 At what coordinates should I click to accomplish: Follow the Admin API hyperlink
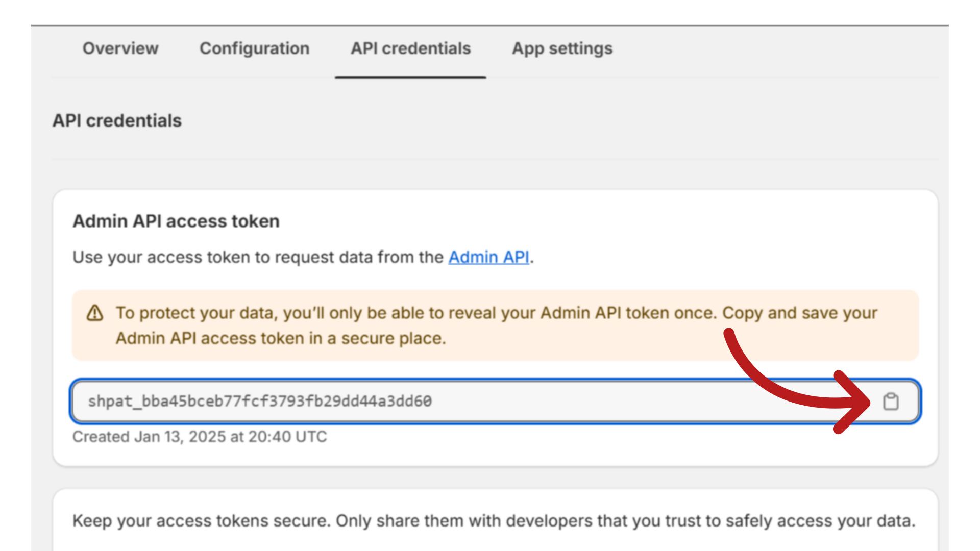coord(489,257)
